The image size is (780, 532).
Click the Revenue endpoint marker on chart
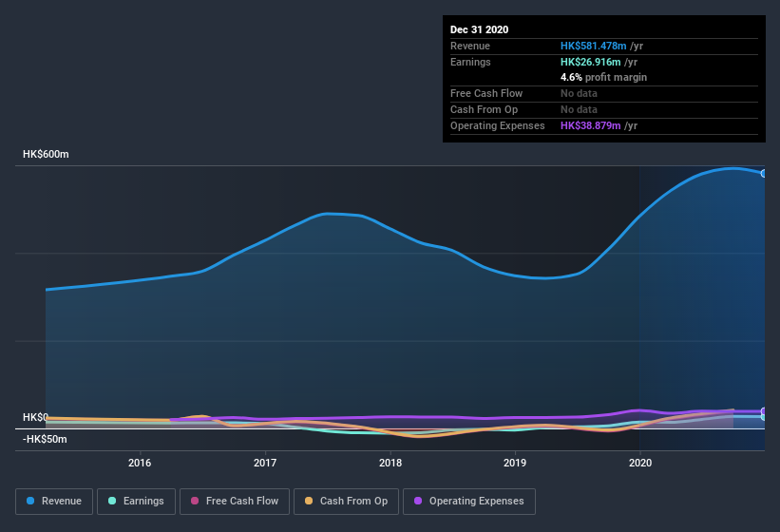pos(764,174)
